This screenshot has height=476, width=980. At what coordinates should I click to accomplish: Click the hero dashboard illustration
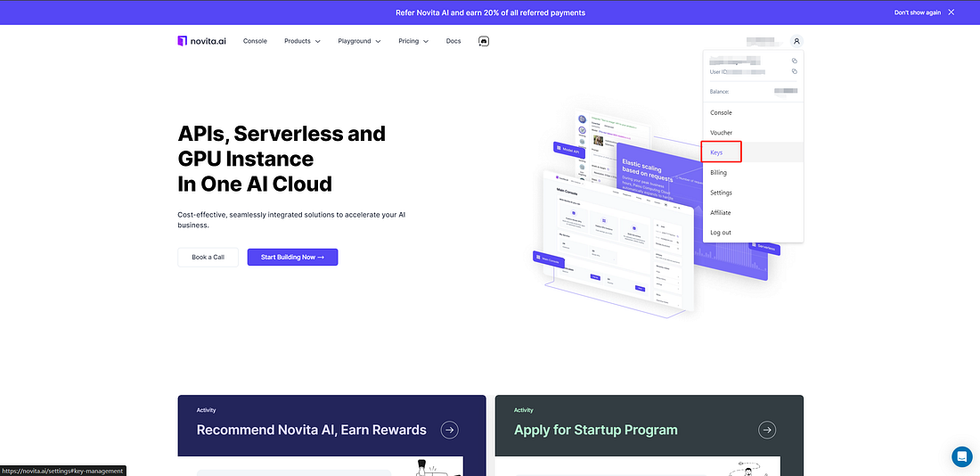point(657,213)
